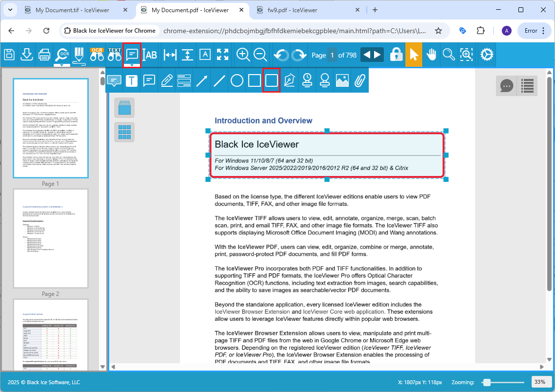Expand the annotations dropdown arrow

click(x=132, y=65)
